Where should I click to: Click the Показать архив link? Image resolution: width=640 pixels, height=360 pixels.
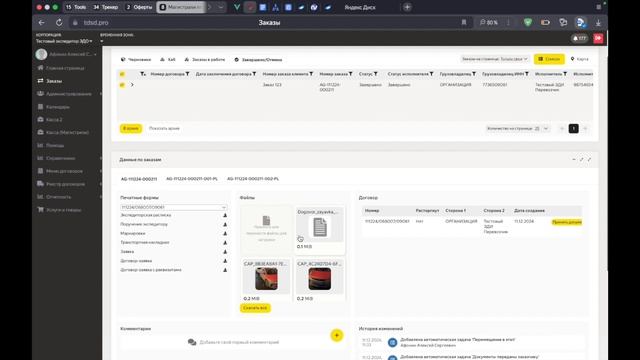[x=164, y=129]
